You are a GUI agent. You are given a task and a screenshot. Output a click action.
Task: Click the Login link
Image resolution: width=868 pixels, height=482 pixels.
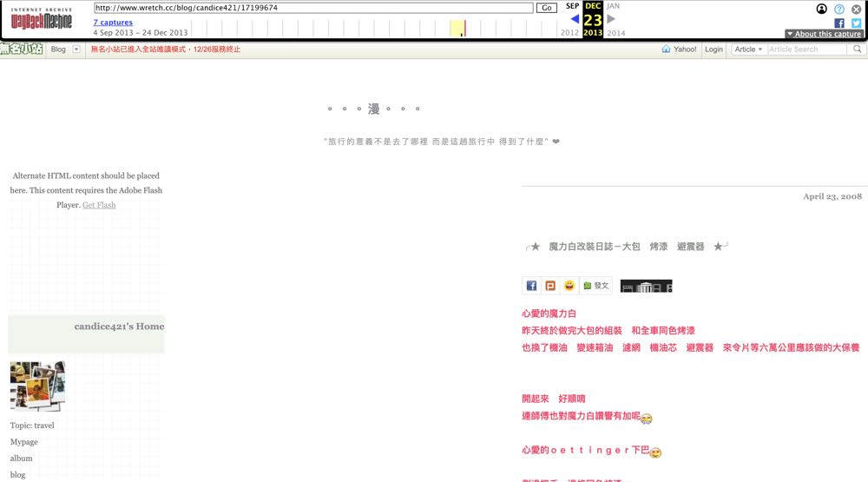click(x=713, y=50)
